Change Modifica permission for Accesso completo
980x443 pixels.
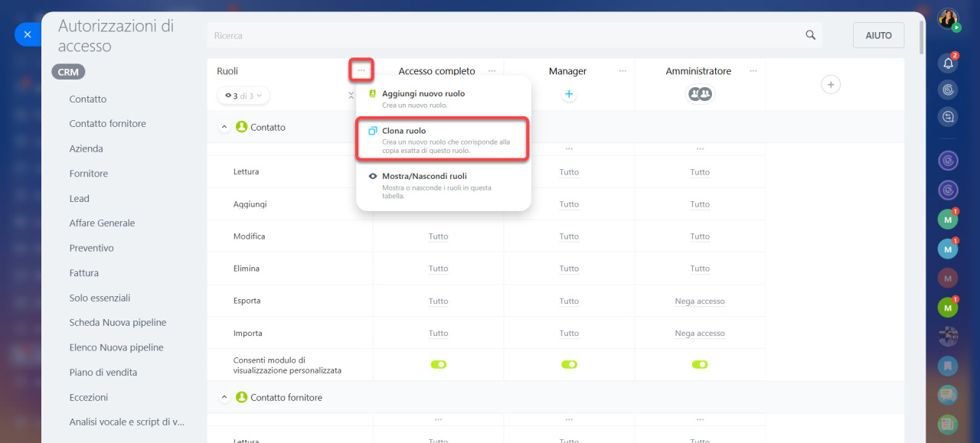pyautogui.click(x=439, y=236)
